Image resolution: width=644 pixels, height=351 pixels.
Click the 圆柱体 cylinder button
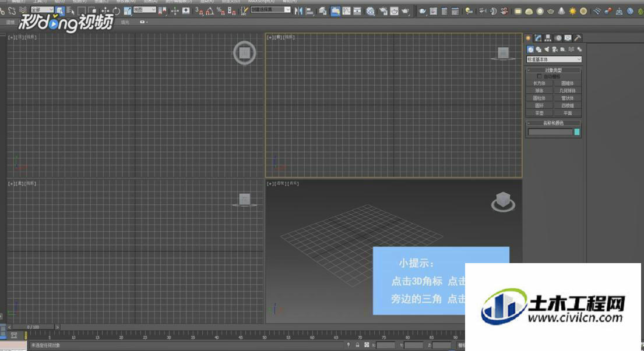pyautogui.click(x=539, y=98)
